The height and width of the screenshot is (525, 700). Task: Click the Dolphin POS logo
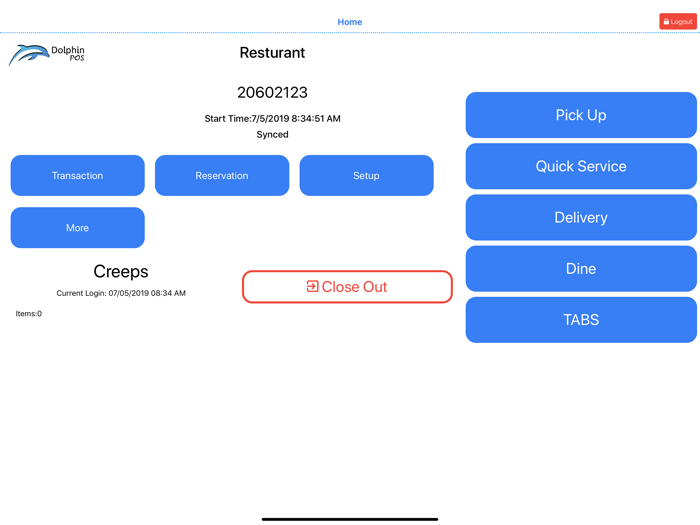(x=46, y=55)
